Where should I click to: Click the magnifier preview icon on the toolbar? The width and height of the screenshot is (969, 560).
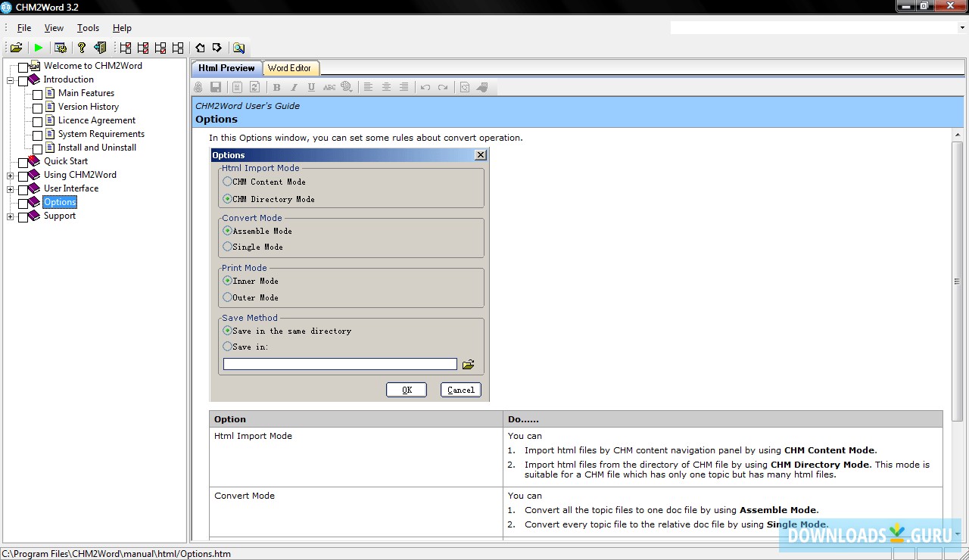239,47
